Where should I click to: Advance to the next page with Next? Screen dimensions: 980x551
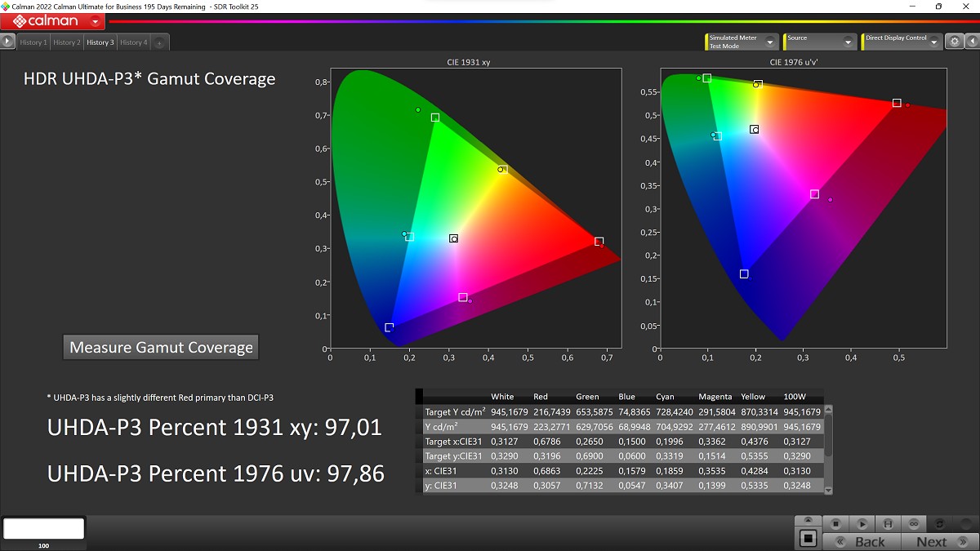(x=939, y=541)
